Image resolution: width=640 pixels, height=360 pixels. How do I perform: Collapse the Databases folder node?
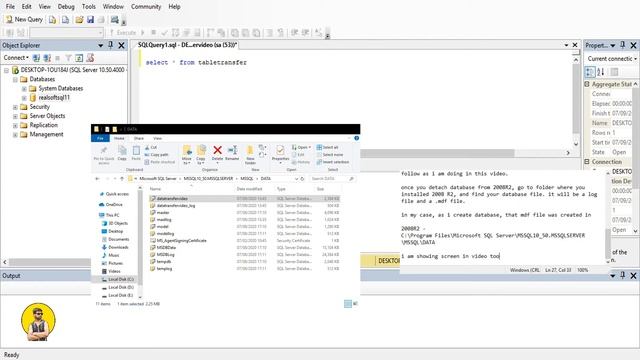pos(15,79)
